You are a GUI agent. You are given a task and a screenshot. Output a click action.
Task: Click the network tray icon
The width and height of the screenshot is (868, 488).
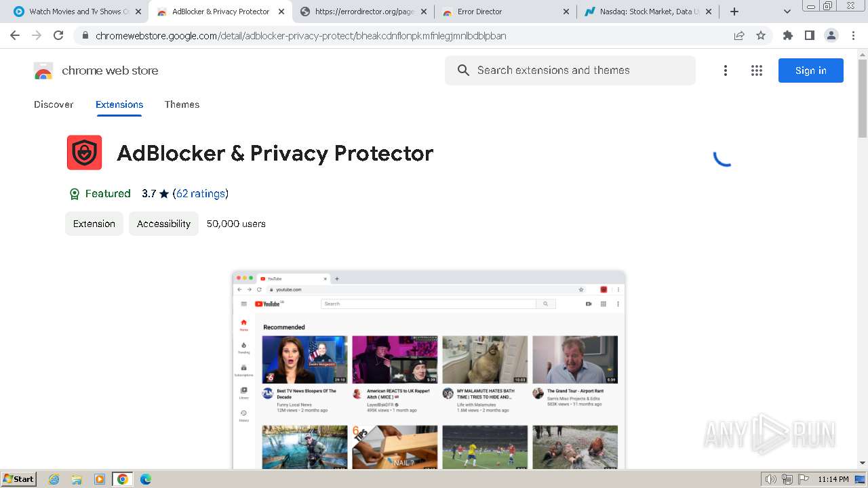coord(787,479)
